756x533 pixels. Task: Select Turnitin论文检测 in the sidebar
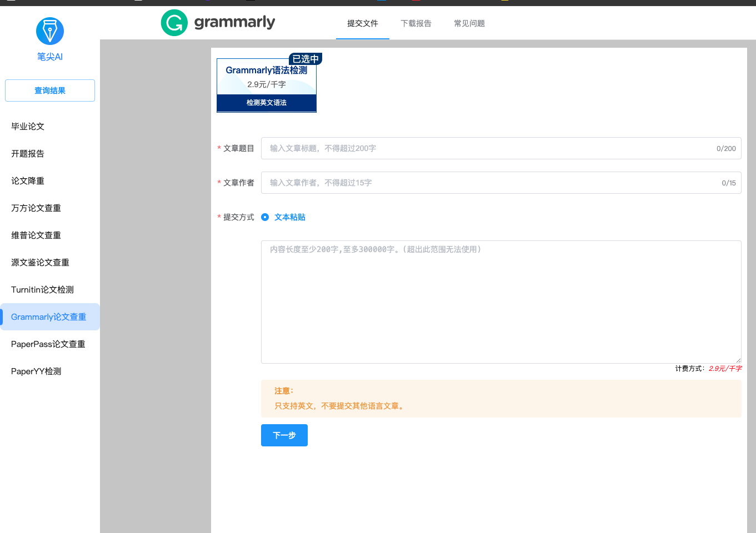click(42, 290)
